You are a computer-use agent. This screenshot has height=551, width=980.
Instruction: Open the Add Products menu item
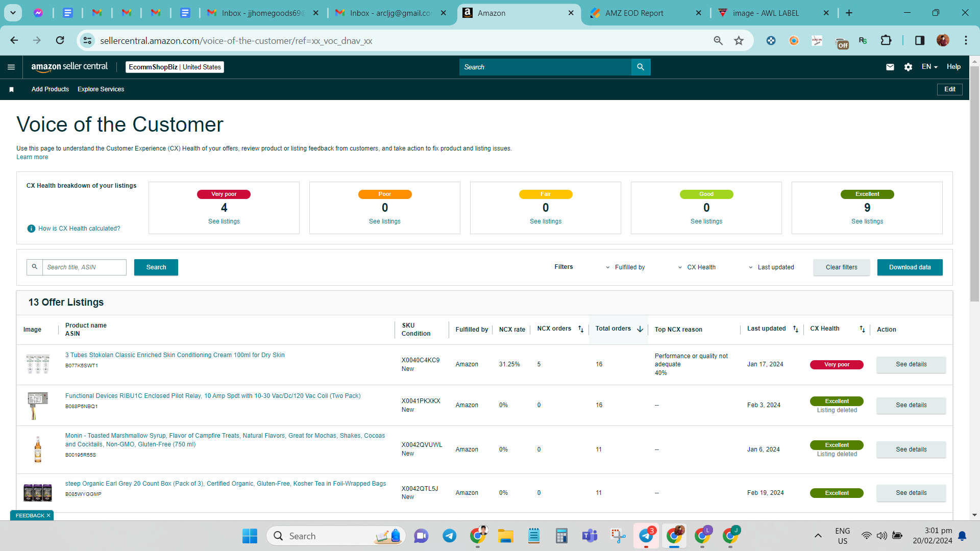point(50,89)
